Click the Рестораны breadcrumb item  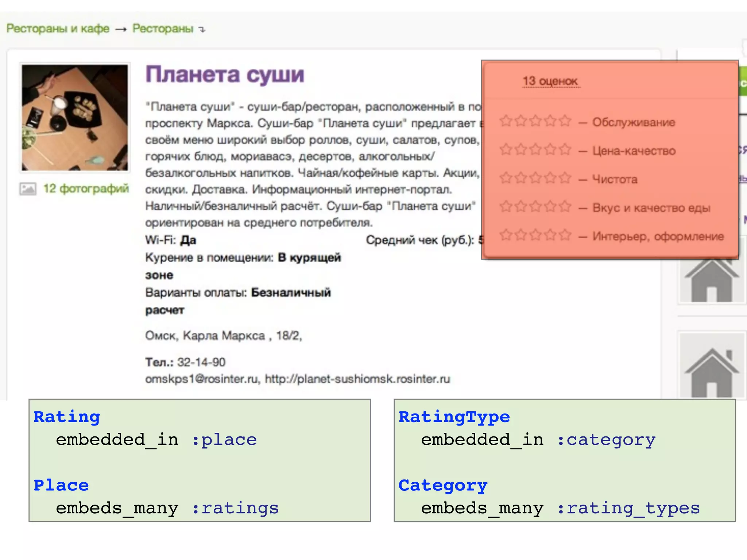(163, 28)
